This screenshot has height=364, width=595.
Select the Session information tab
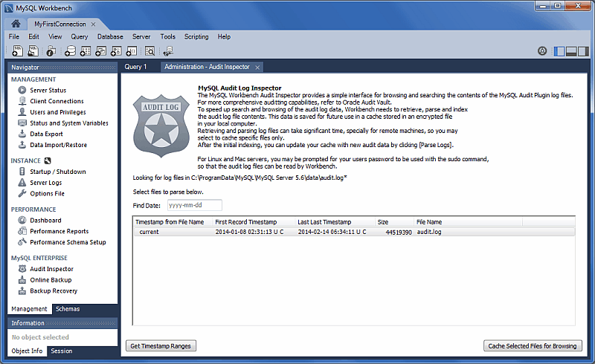(62, 351)
